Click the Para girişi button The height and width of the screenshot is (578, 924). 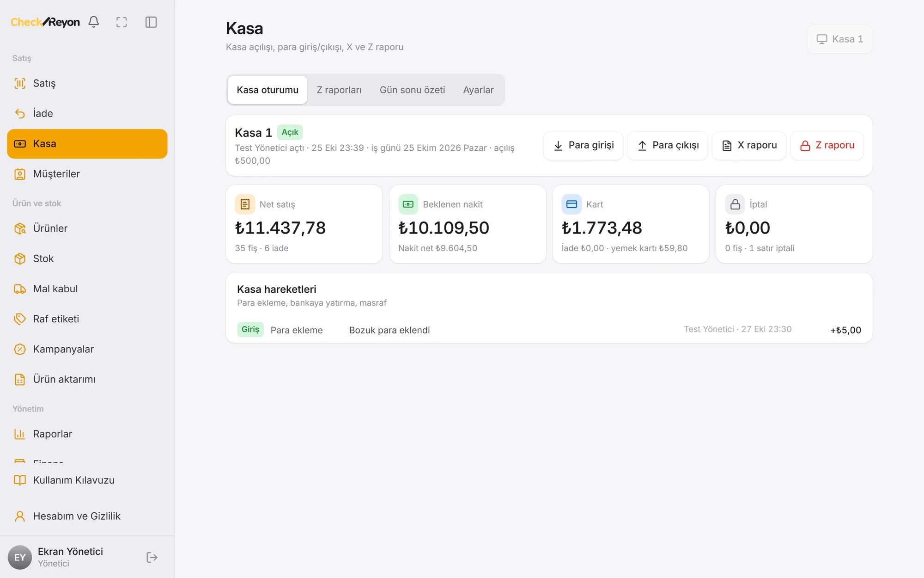coord(583,145)
